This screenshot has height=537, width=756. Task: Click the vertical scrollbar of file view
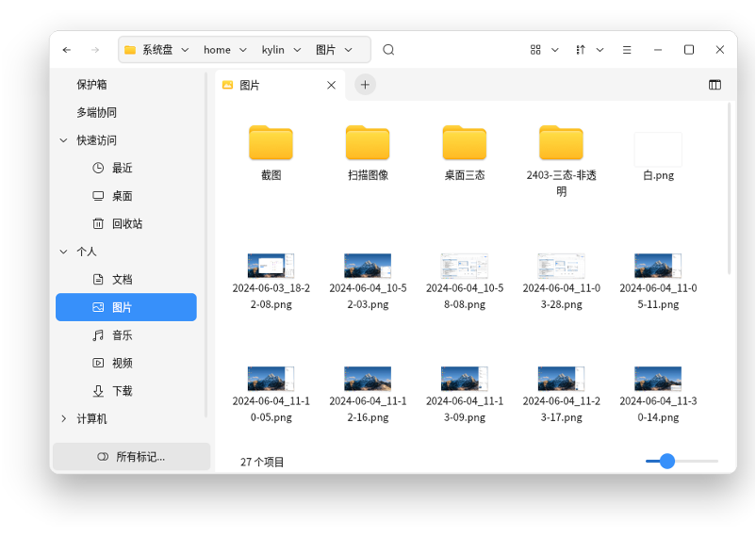tap(729, 188)
